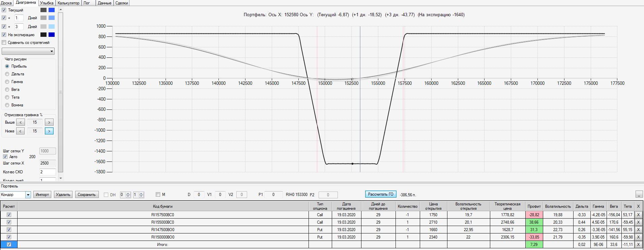Select the Вега radio button
Viewport: 644px width, 250px height.
click(x=7, y=90)
